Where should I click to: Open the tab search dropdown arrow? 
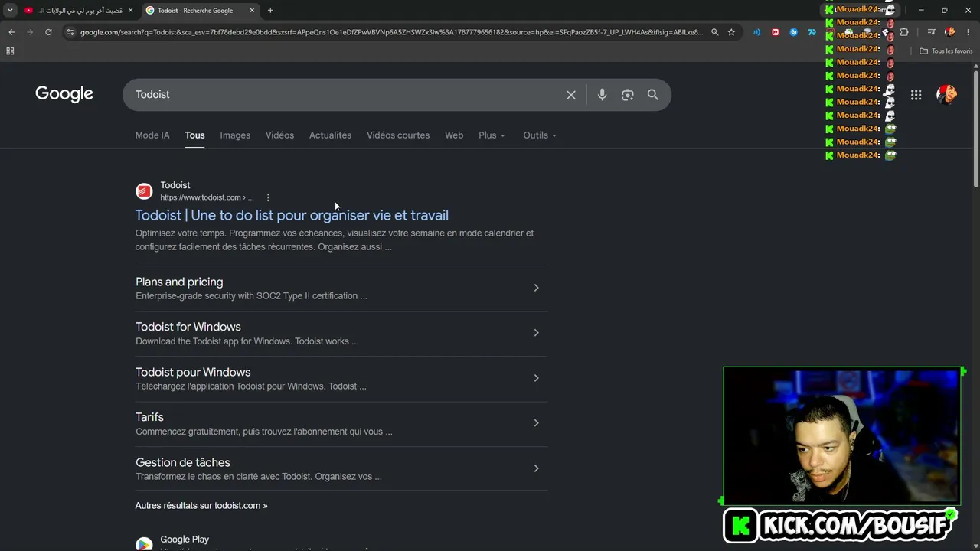(x=10, y=10)
